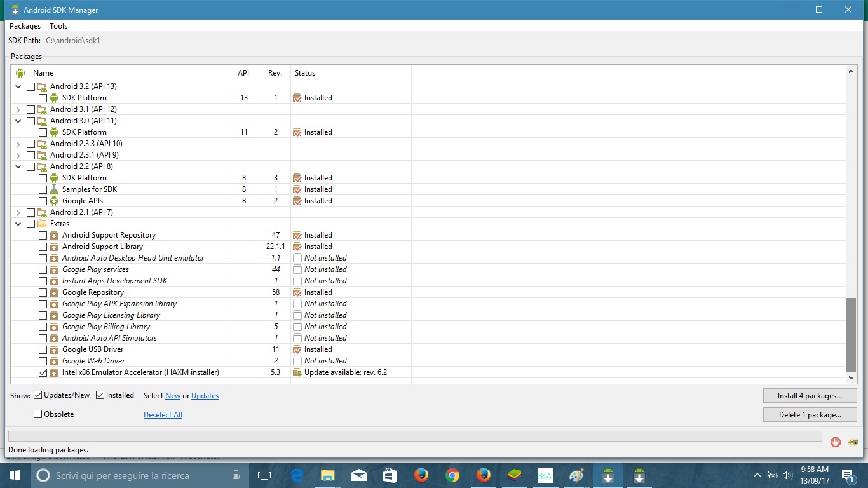The width and height of the screenshot is (868, 488).
Task: Click the Deselect All link
Action: click(163, 415)
